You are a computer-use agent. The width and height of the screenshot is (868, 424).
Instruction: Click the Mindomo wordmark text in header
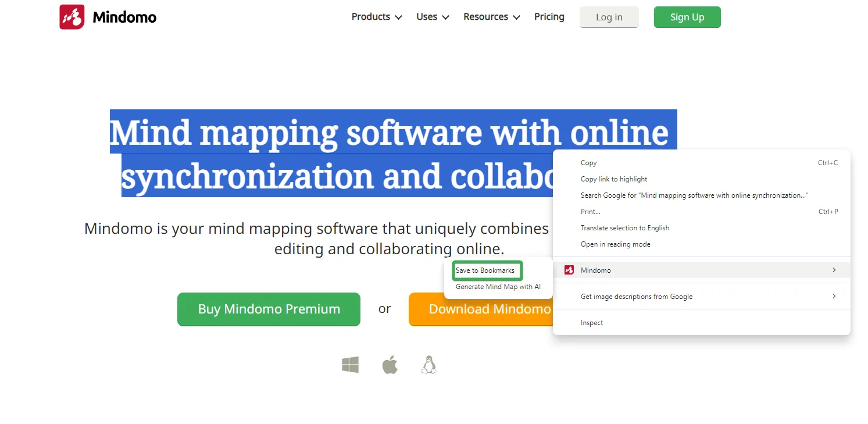tap(124, 17)
